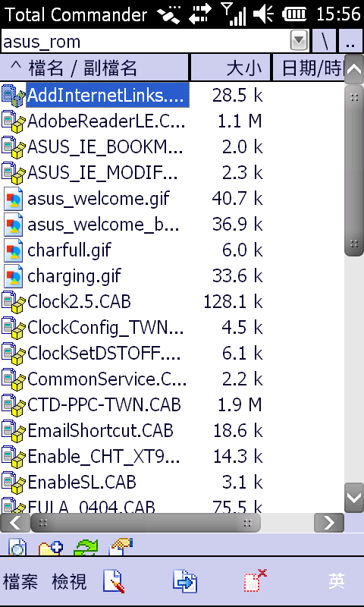The height and width of the screenshot is (607, 364).
Task: Click the green refresh arrows toolbar icon
Action: click(x=86, y=546)
